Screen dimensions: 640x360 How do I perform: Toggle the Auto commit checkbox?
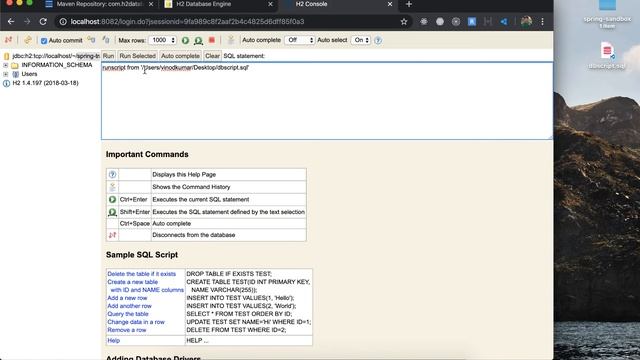44,40
